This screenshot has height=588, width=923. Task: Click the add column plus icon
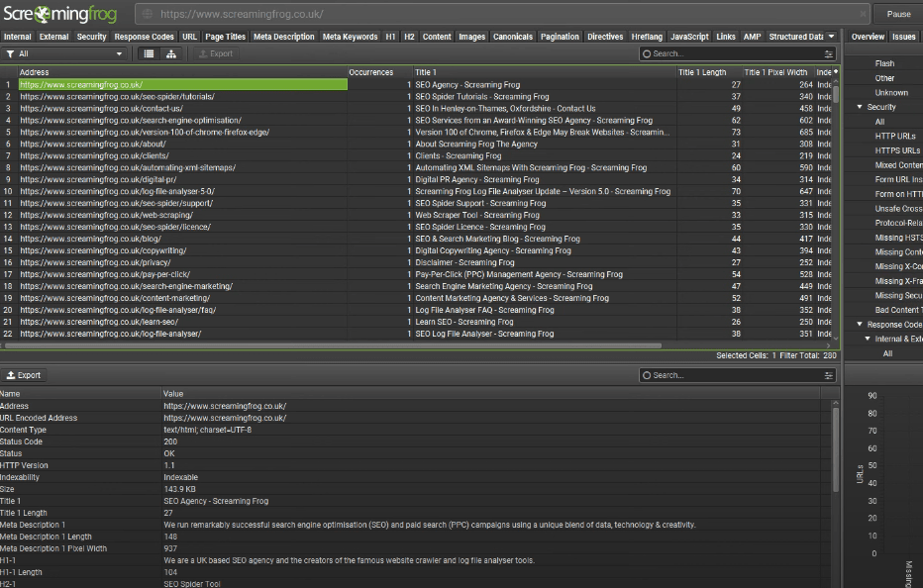835,72
